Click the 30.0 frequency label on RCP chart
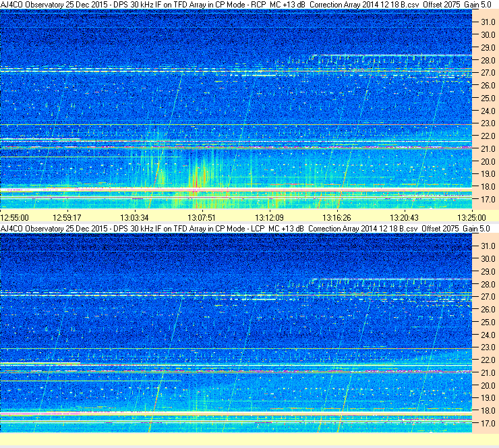 488,35
